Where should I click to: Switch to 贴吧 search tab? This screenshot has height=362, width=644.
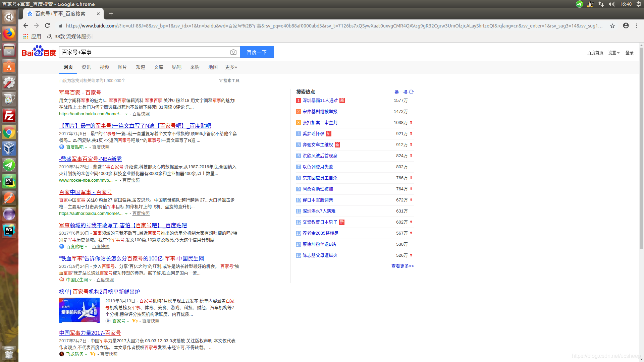(x=177, y=67)
